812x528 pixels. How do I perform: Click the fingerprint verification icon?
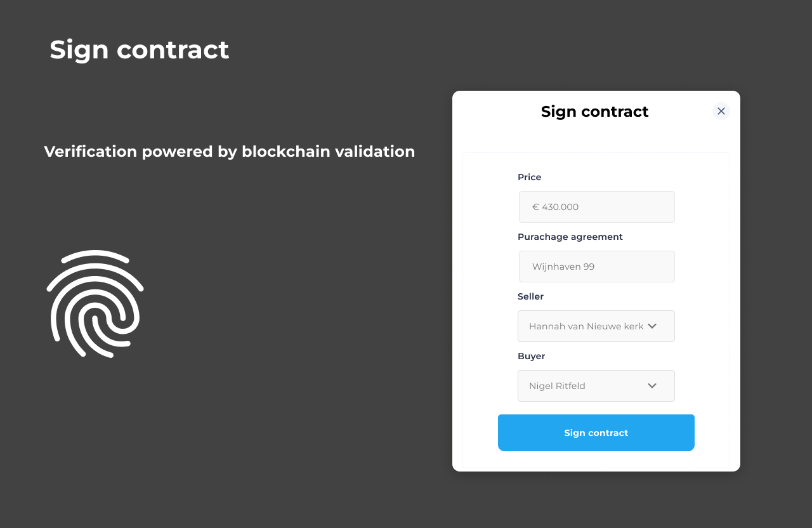click(x=95, y=303)
